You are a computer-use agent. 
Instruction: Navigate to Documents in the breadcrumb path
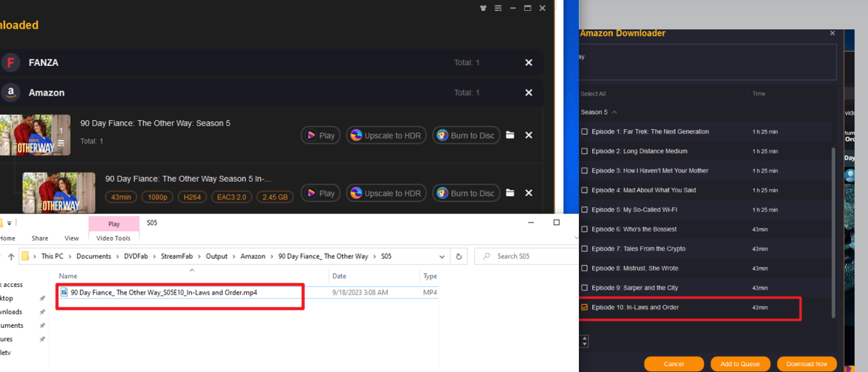(93, 256)
